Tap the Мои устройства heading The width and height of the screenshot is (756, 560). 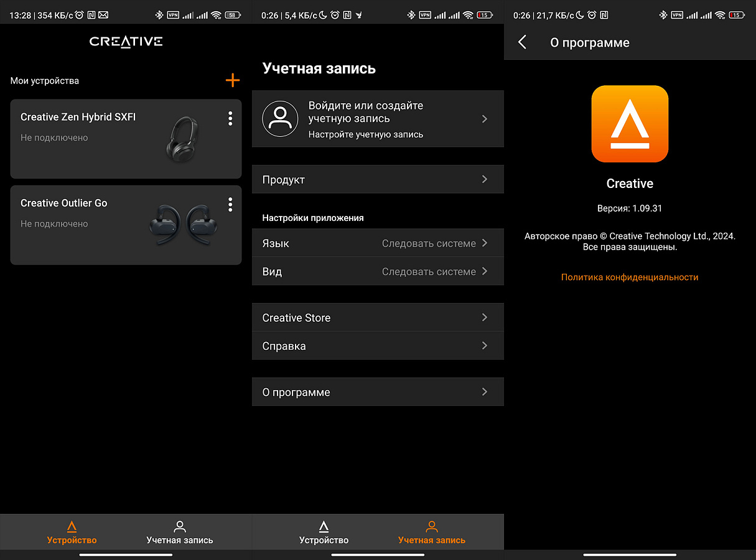(45, 81)
